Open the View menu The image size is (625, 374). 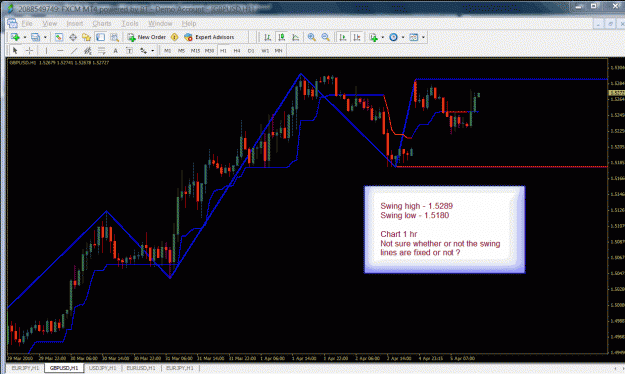tap(50, 24)
